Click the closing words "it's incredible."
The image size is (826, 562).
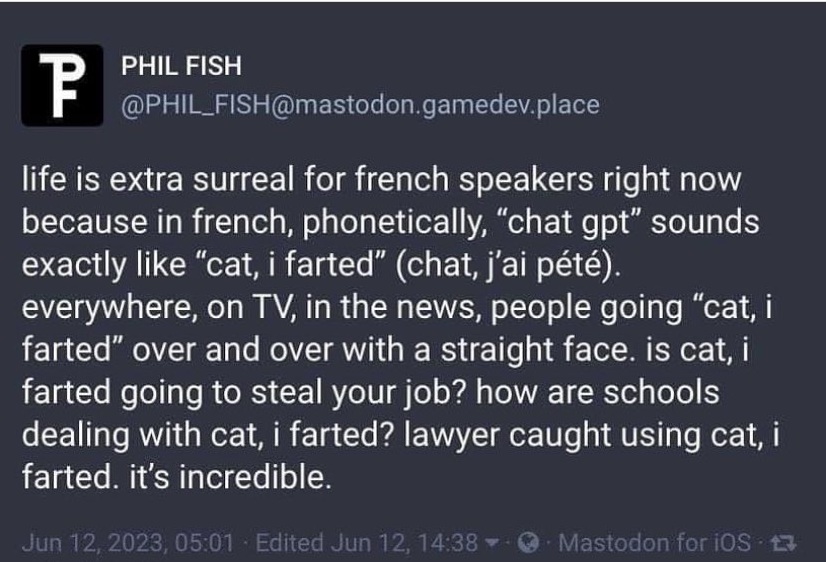(231, 477)
